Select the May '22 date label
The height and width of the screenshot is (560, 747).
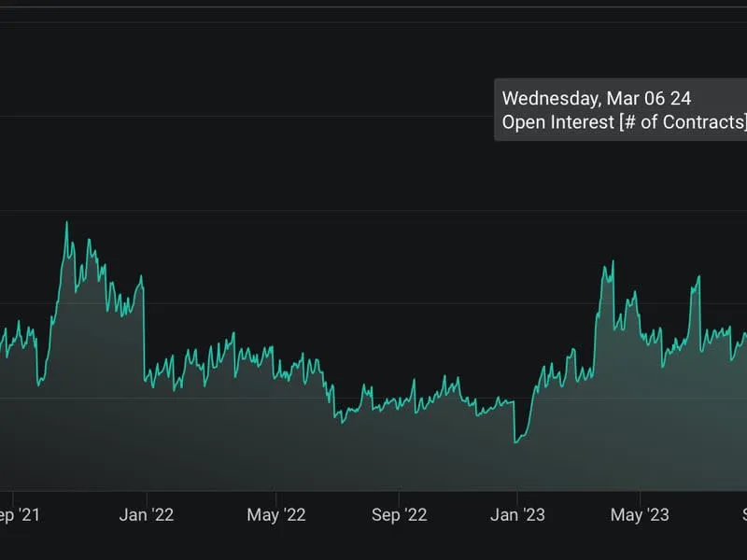(276, 515)
